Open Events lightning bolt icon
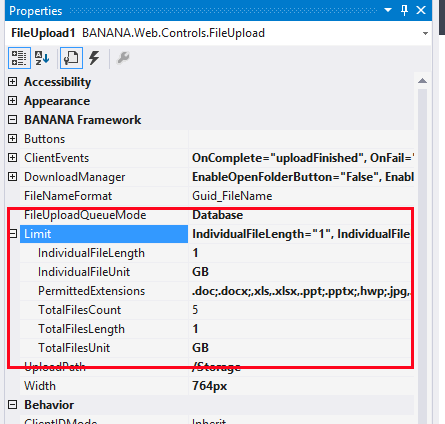Viewport: 445px width, 424px height. click(x=94, y=58)
